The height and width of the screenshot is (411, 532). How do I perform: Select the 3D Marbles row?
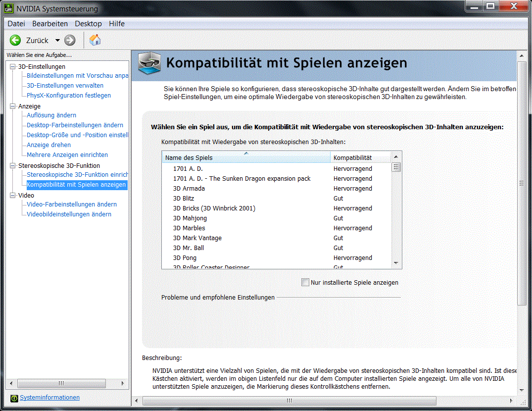[277, 228]
